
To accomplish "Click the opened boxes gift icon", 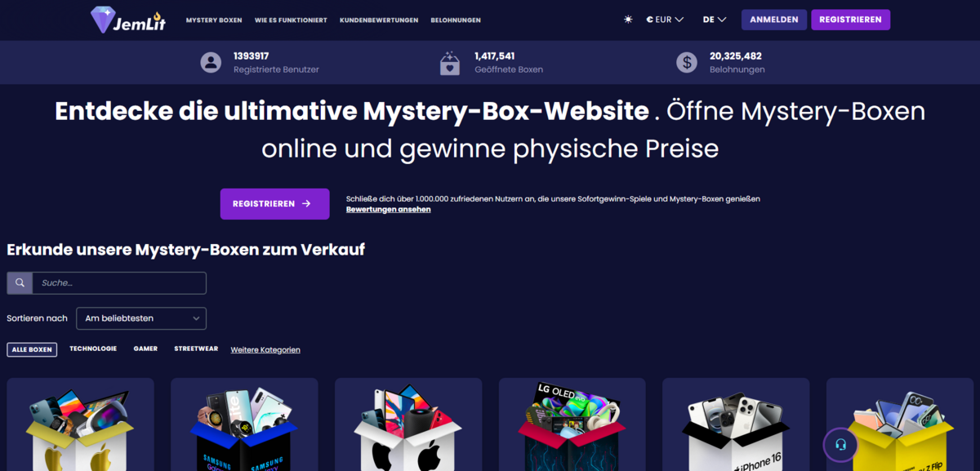I will (449, 63).
